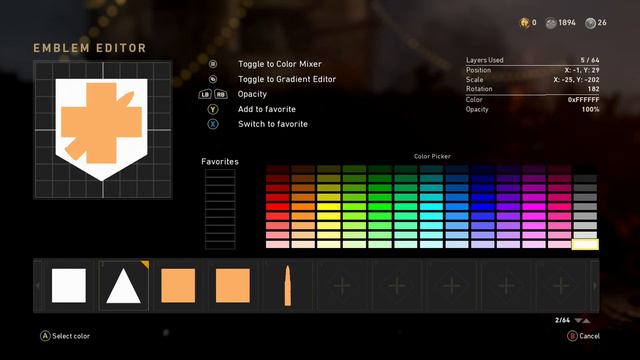Click the bottom empty Favorites slot

tap(220, 245)
